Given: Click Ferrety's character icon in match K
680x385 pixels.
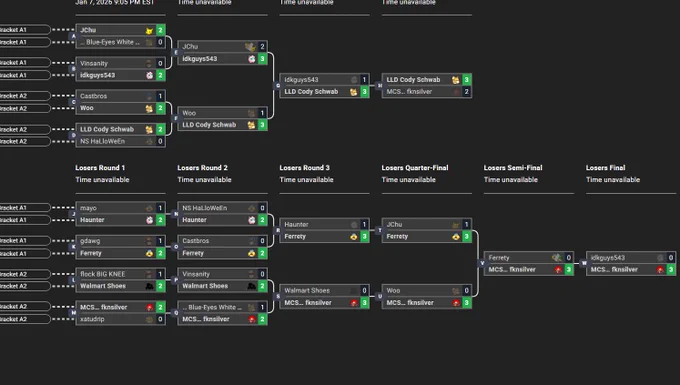Looking at the screenshot, I should [x=149, y=253].
